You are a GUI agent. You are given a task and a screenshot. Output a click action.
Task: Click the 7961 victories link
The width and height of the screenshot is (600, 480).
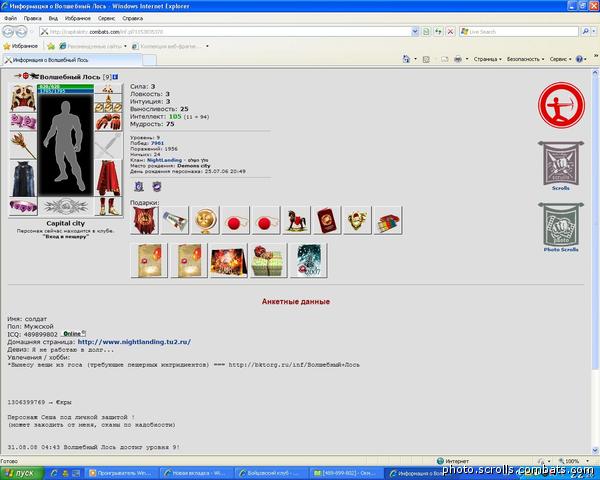157,143
